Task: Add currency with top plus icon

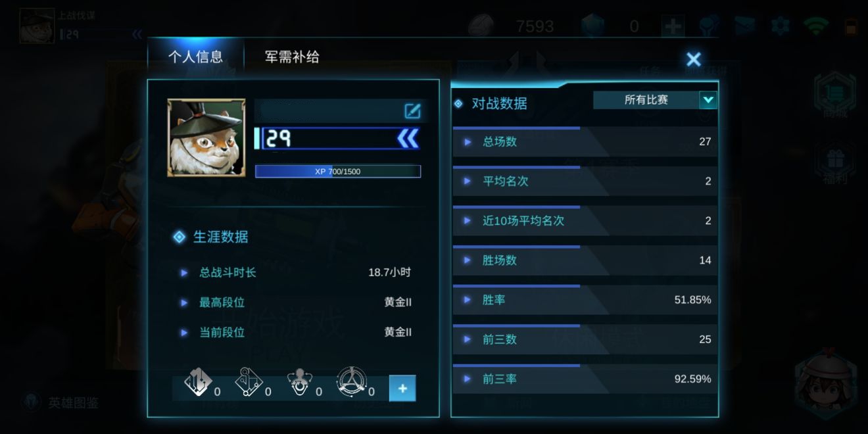Action: [x=673, y=26]
